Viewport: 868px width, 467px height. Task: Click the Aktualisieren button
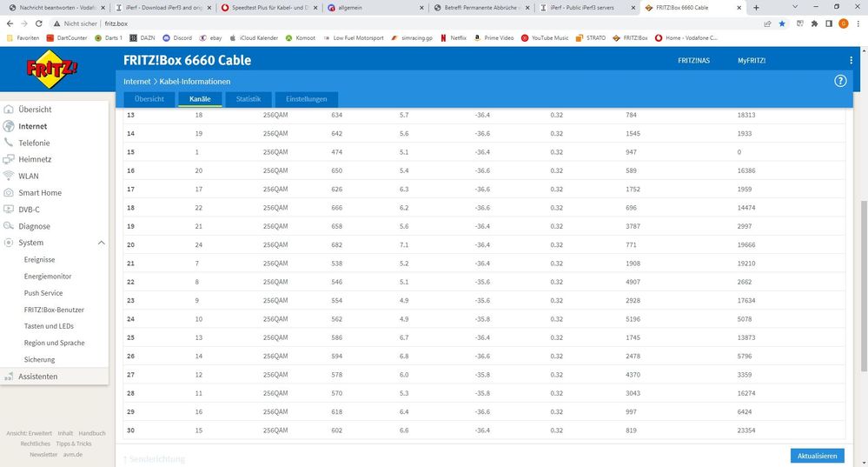817,456
